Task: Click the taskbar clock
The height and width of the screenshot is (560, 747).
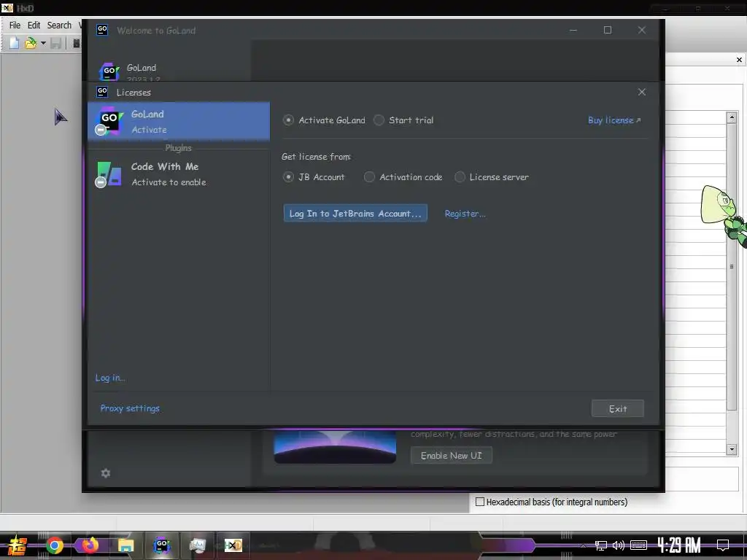Action: tap(679, 545)
